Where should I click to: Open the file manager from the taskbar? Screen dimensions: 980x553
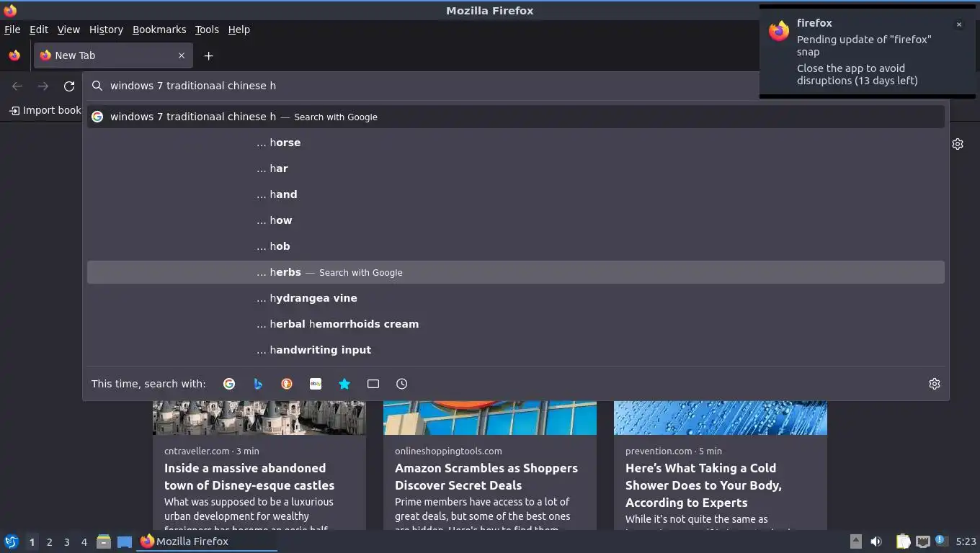pos(104,541)
